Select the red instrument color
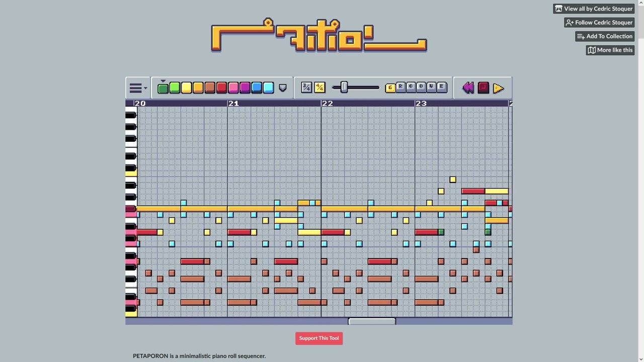This screenshot has width=644, height=362. (221, 88)
